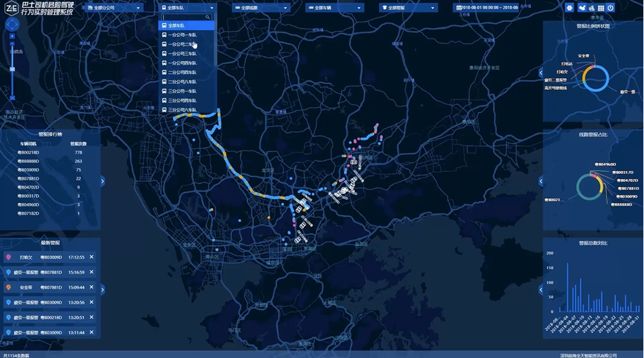The height and width of the screenshot is (358, 644).
Task: Click the map pan direction control
Action: (12, 25)
